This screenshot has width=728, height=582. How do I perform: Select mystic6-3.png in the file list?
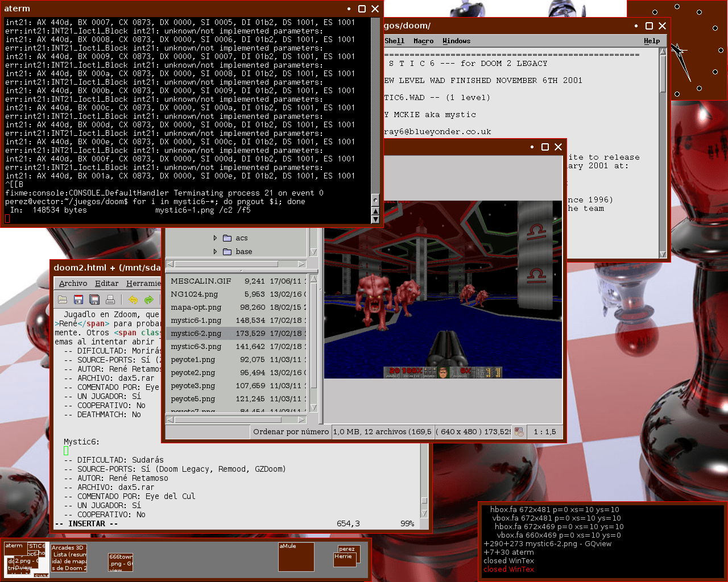coord(238,347)
